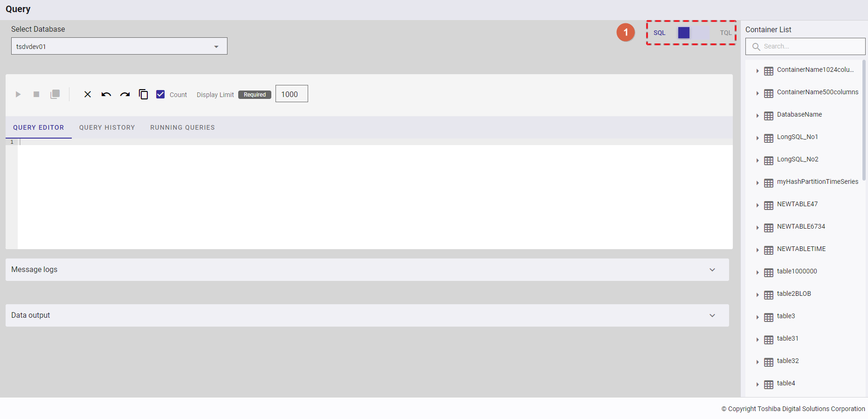Screen dimensions: 868x419
Task: Run the query with play icon
Action: point(18,94)
